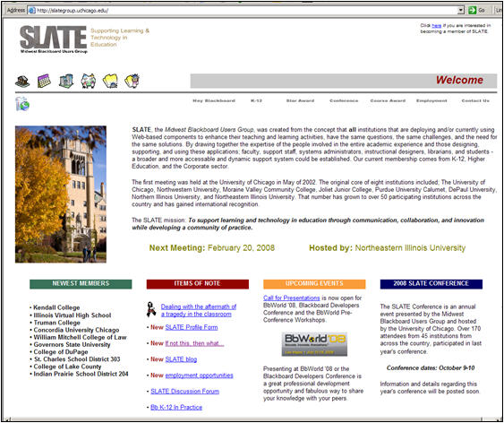Image resolution: width=504 pixels, height=423 pixels.
Task: Open the Star Award menu item
Action: 300,100
